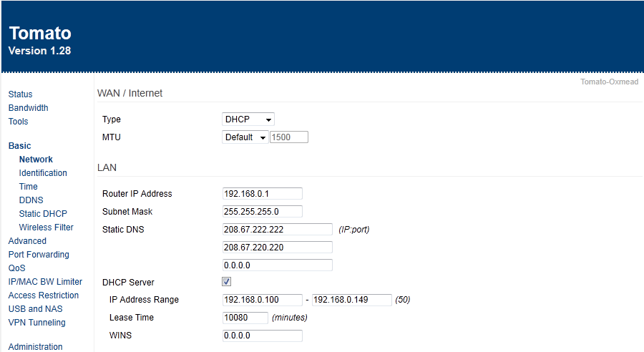Open the MTU dropdown showing Default

point(245,137)
